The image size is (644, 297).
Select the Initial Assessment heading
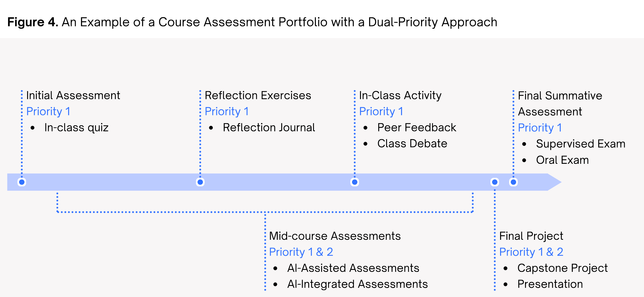point(73,95)
